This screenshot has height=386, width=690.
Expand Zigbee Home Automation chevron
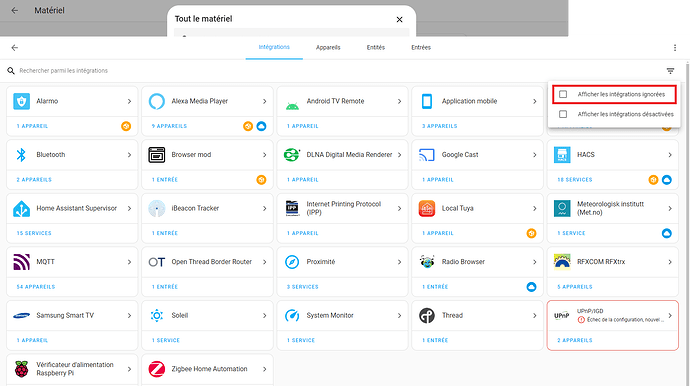click(264, 369)
